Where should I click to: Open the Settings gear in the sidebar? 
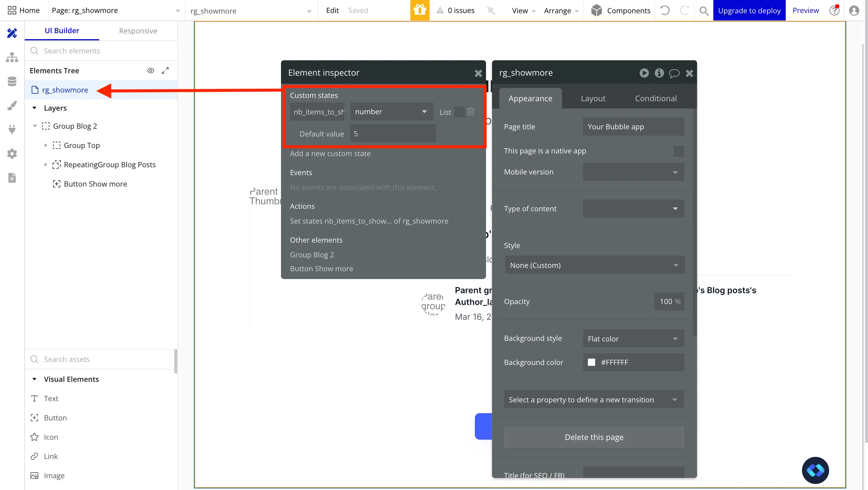point(12,154)
